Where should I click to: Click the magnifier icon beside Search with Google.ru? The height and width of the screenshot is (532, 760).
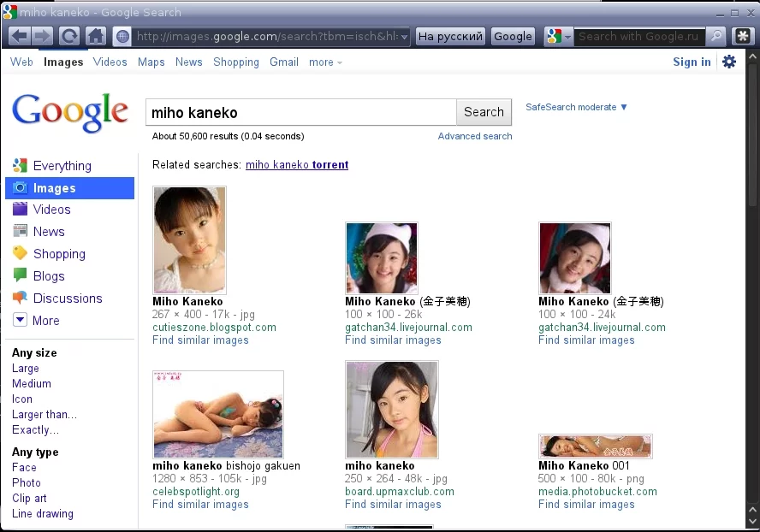715,36
